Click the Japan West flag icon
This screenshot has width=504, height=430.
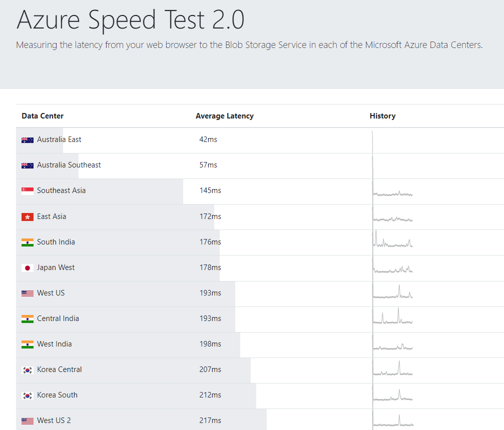[28, 268]
